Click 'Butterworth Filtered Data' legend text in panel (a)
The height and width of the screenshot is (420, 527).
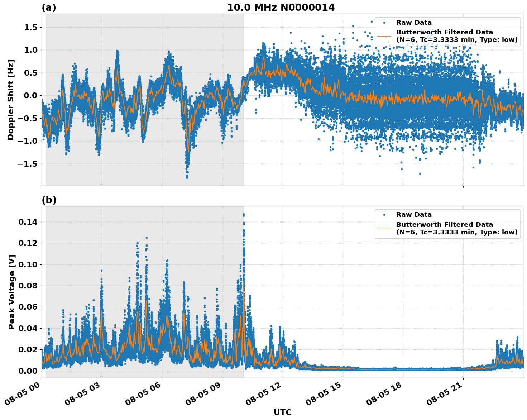coord(445,32)
